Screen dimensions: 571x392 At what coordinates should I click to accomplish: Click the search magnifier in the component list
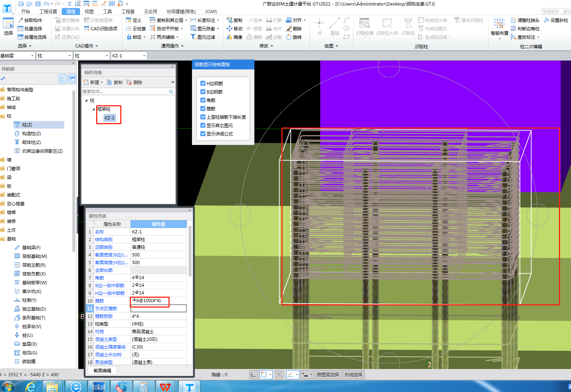[171, 91]
